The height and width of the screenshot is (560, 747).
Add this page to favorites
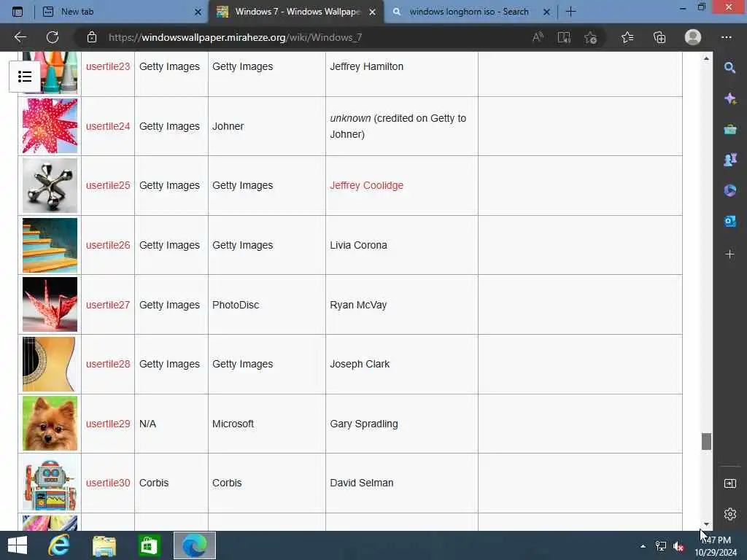pos(591,37)
